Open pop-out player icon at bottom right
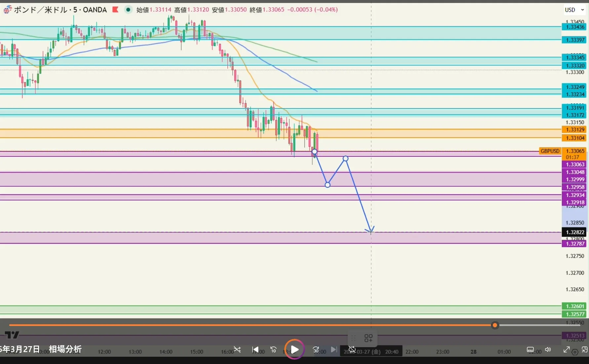The height and width of the screenshot is (364, 589). pos(584,349)
